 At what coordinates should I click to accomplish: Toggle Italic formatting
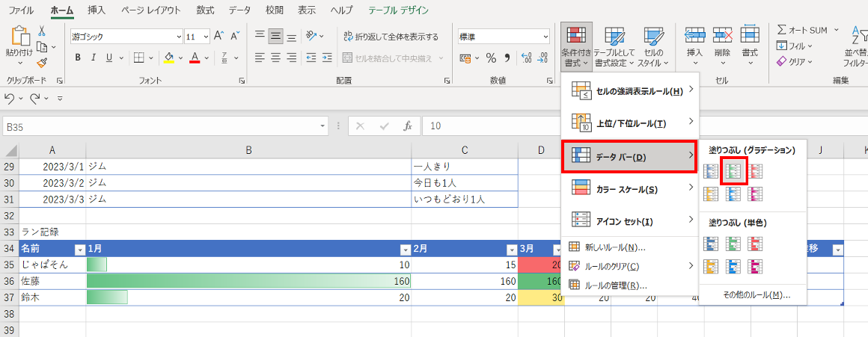(x=94, y=58)
